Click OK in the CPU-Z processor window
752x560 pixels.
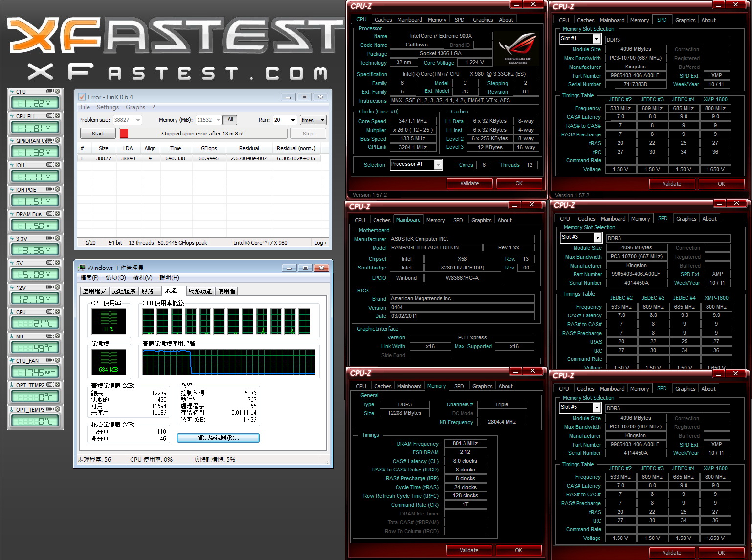coord(519,183)
